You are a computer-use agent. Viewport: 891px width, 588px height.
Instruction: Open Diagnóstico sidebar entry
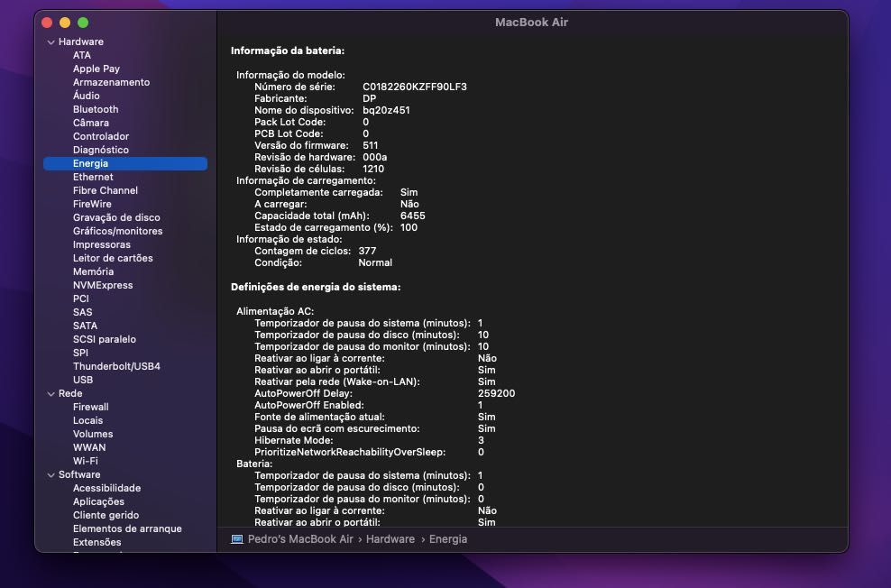pyautogui.click(x=101, y=150)
